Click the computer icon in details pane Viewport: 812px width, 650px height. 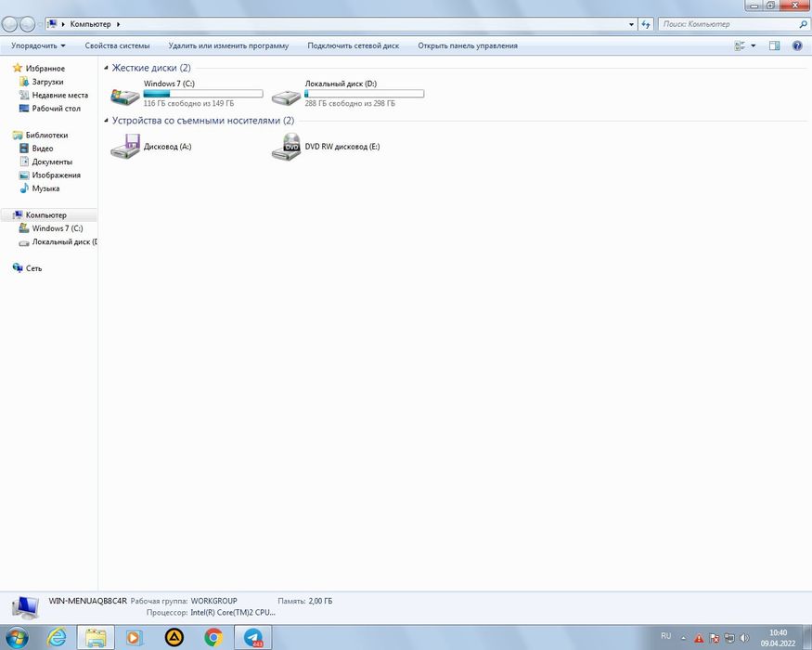(x=25, y=607)
